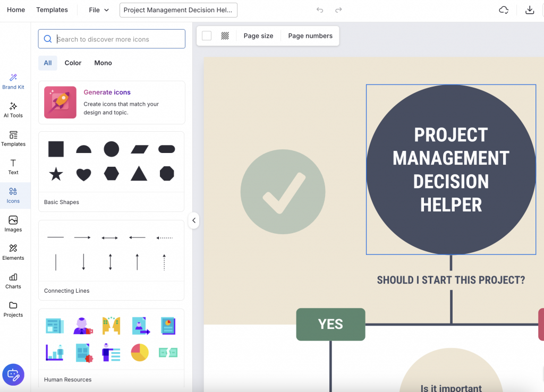Screen dimensions: 544x392
Task: Open the AI Tools panel
Action: click(x=13, y=109)
